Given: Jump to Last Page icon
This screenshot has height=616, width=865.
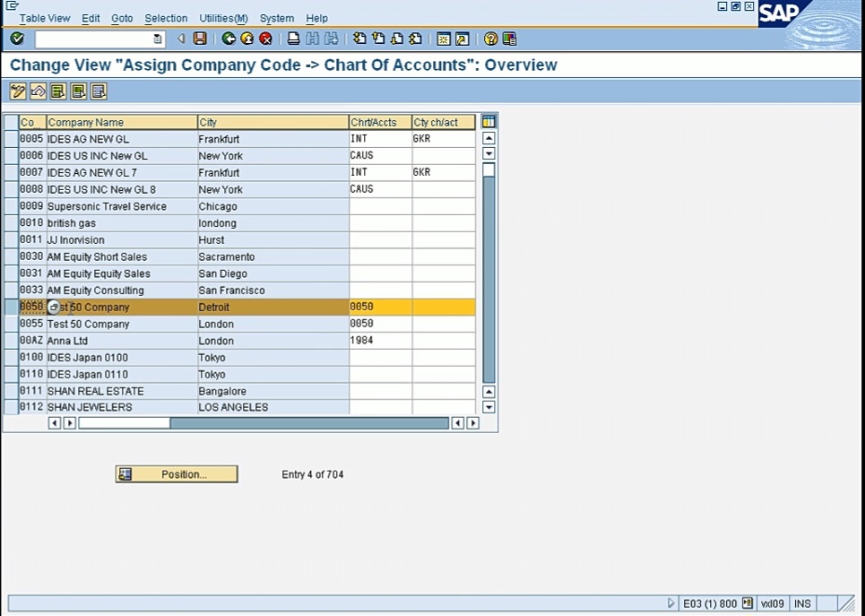Looking at the screenshot, I should point(415,39).
